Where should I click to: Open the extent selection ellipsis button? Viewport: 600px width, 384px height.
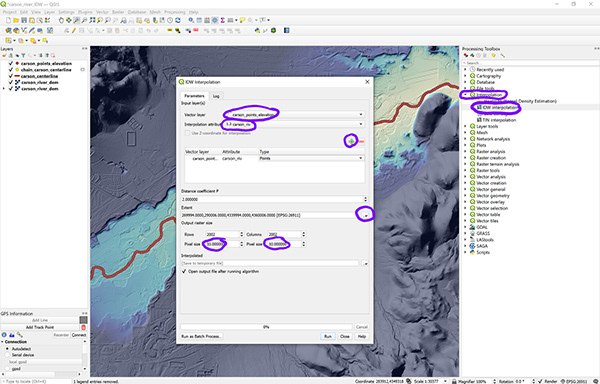(x=365, y=215)
